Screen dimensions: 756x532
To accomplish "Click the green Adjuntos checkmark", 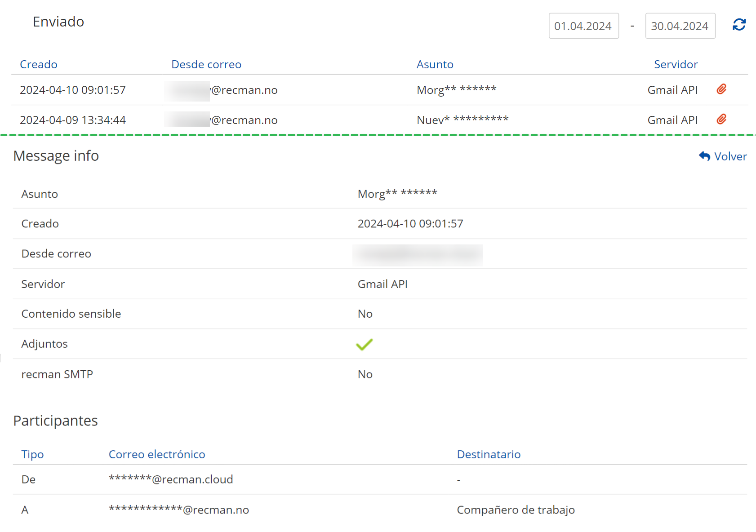I will 364,344.
